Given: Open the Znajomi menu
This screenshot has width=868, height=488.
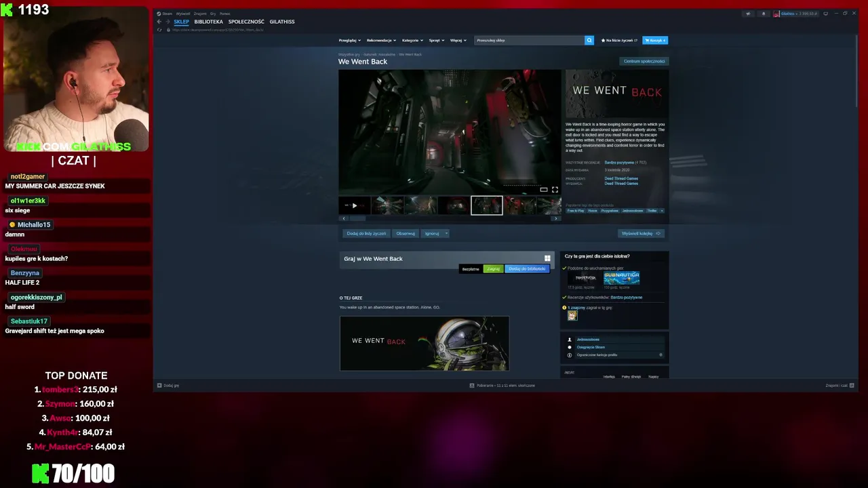Looking at the screenshot, I should (x=200, y=14).
